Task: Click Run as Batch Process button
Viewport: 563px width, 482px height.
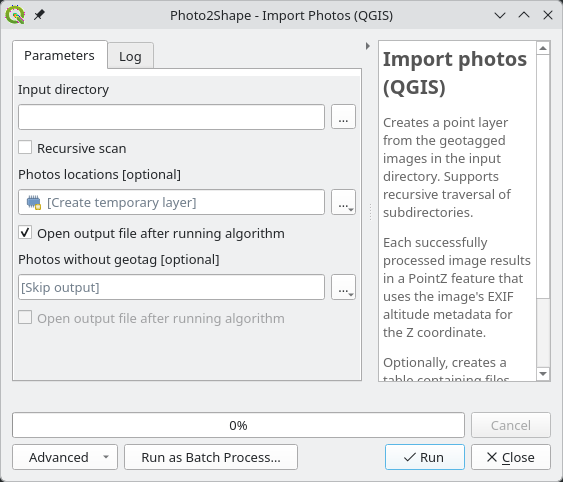Action: (211, 457)
